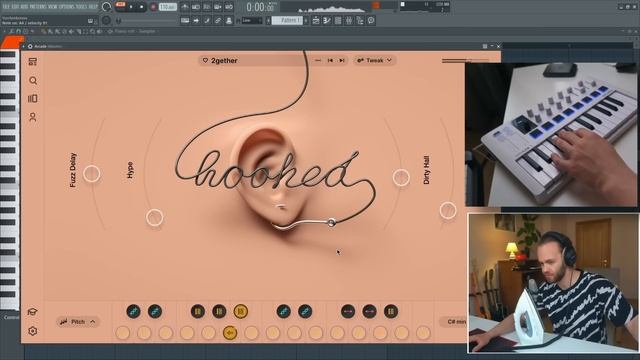
Task: Click 2gether preset name
Action: (x=224, y=60)
